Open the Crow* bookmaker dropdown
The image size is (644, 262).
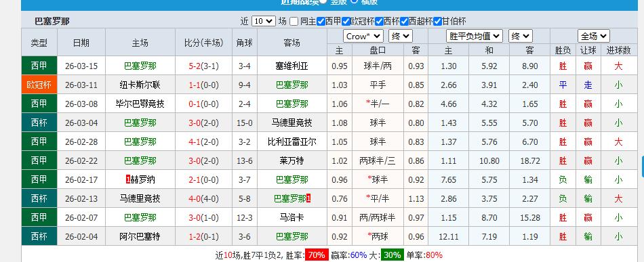(363, 36)
